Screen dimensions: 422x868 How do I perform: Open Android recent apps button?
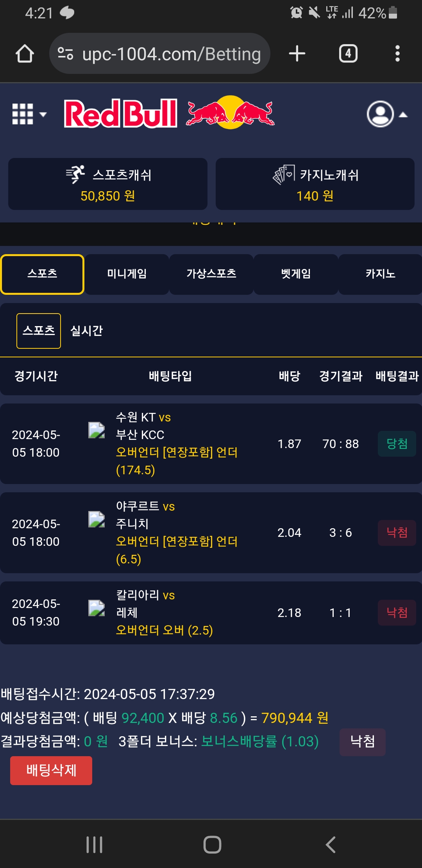pos(94,845)
